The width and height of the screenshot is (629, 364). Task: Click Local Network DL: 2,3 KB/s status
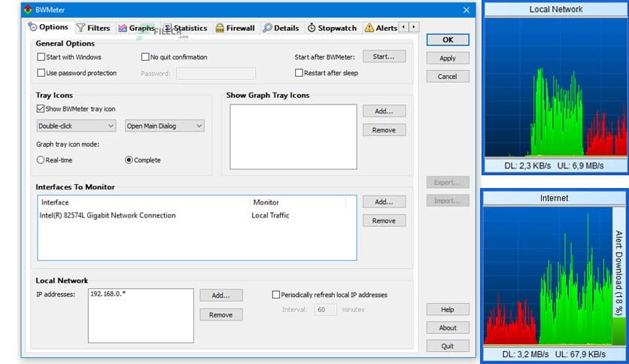pos(527,165)
